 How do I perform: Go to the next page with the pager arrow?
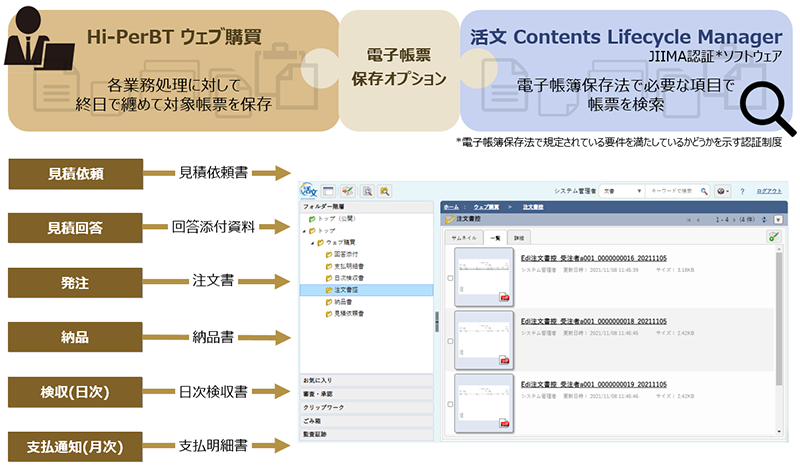click(734, 220)
